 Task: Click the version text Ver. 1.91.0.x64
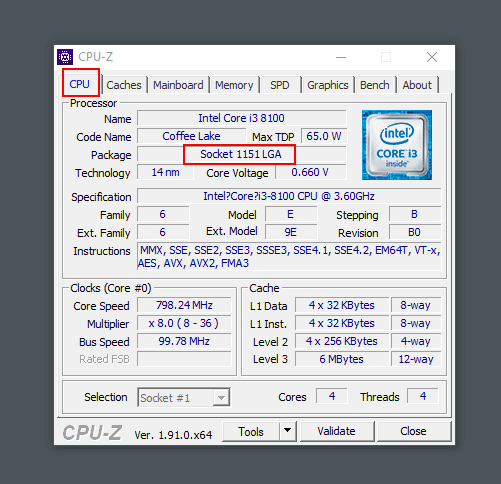(173, 435)
